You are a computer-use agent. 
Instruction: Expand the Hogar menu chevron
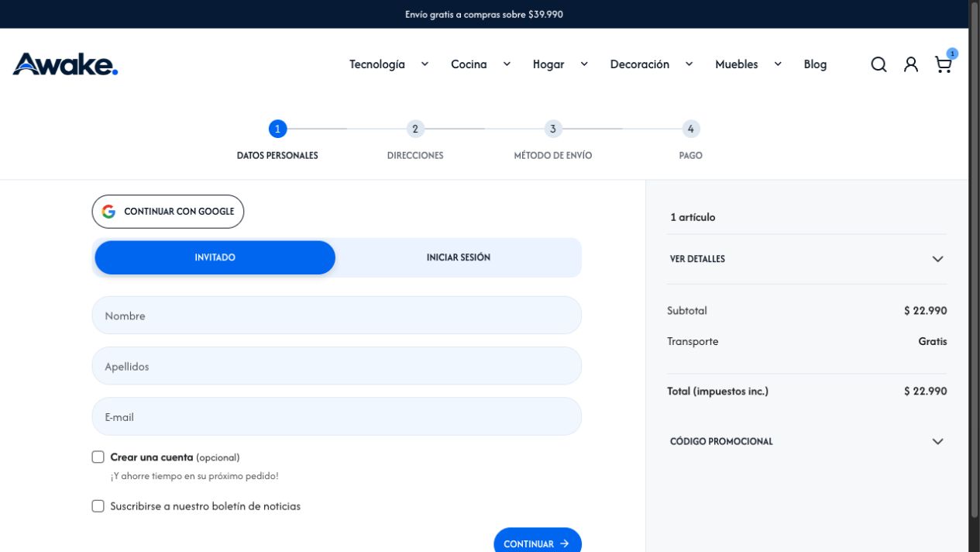[584, 64]
